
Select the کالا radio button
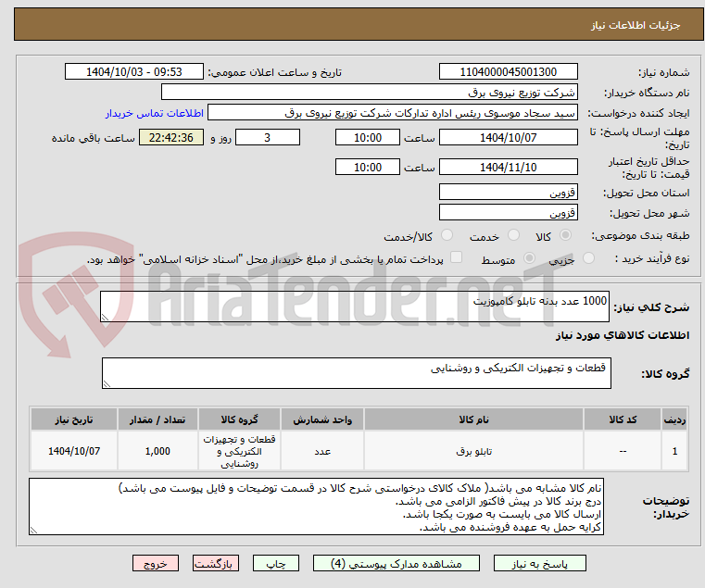coord(566,235)
